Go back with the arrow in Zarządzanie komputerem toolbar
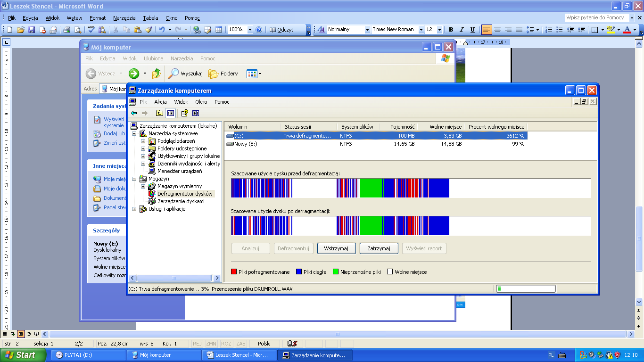Viewport: 644px width, 362px height. [x=134, y=113]
